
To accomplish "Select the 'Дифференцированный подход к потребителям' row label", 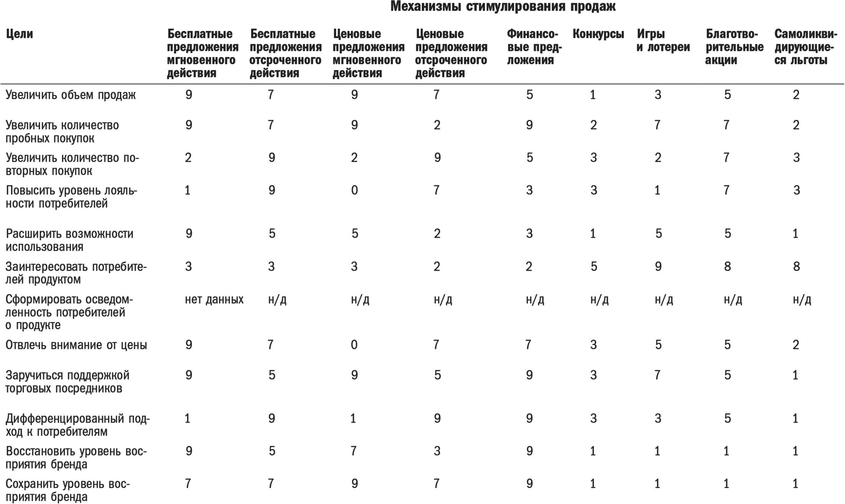I will pos(77,425).
